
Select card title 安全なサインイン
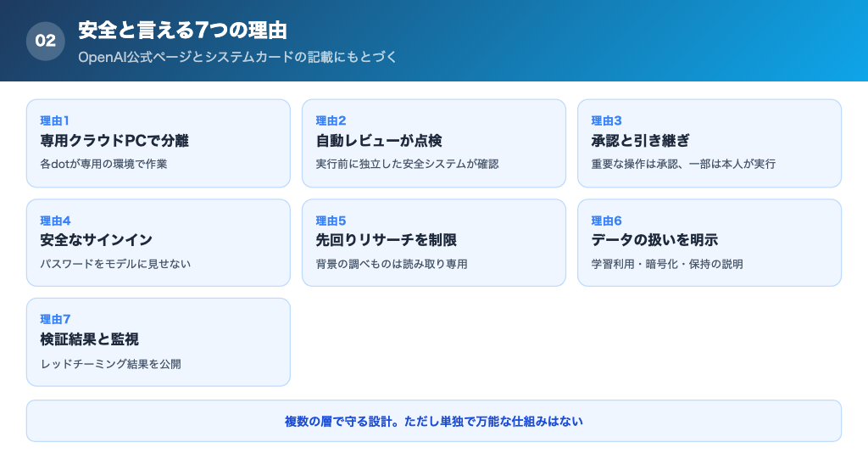(96, 240)
